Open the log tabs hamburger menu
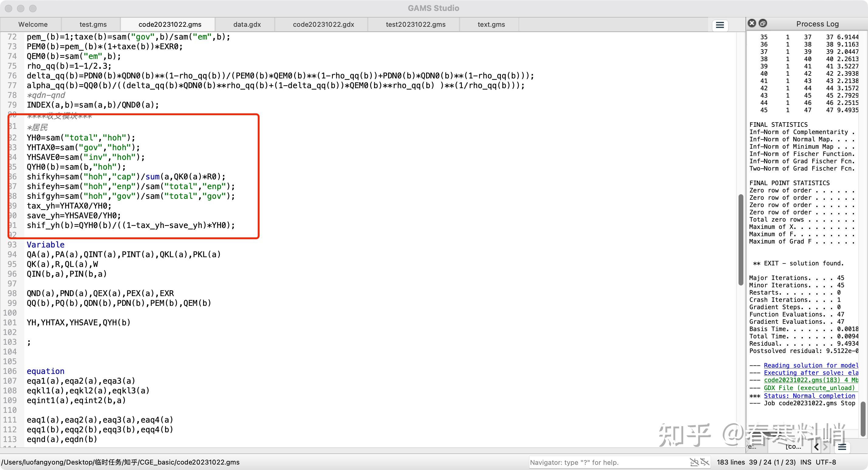868x470 pixels. tap(842, 447)
